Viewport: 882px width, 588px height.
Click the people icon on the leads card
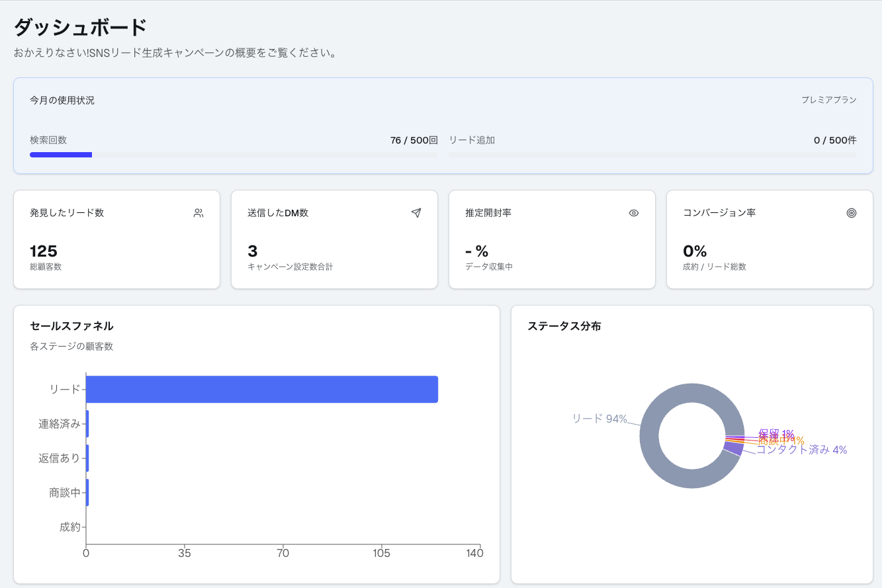click(198, 213)
